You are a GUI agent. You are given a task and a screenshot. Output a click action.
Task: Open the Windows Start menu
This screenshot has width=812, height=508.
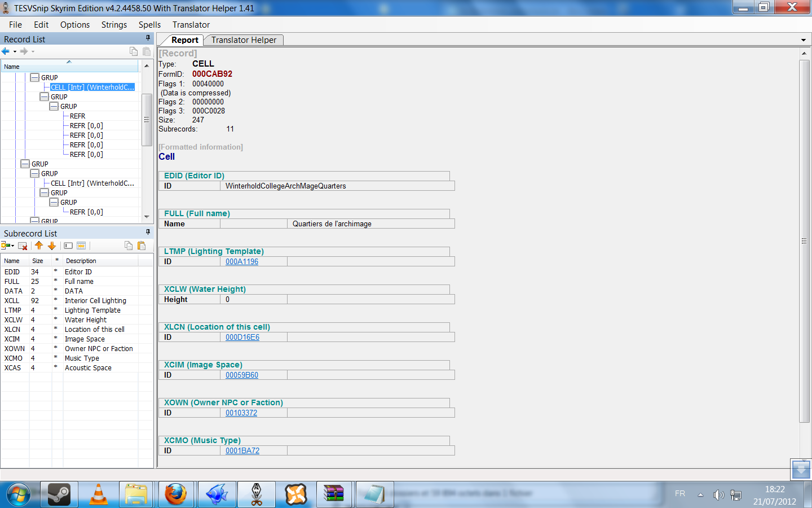[19, 494]
